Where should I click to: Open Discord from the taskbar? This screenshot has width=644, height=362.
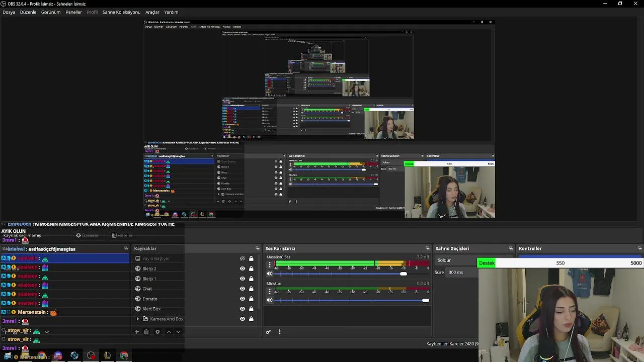[58, 356]
